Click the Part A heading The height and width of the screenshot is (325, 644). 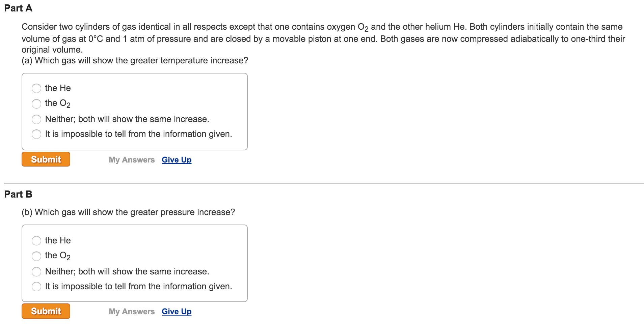[18, 8]
